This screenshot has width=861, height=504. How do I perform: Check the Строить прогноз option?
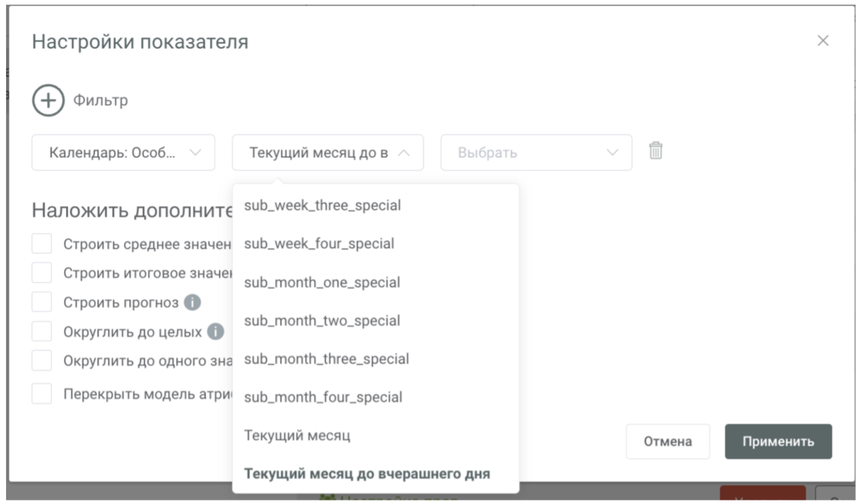(x=42, y=302)
